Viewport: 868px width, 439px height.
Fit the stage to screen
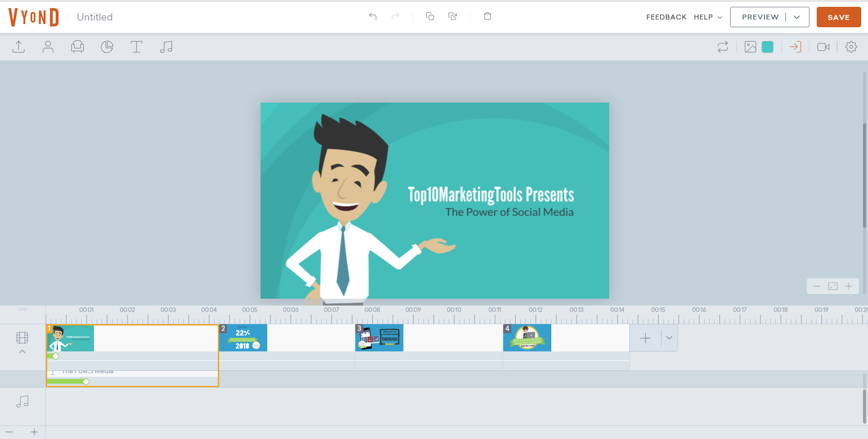click(x=833, y=286)
